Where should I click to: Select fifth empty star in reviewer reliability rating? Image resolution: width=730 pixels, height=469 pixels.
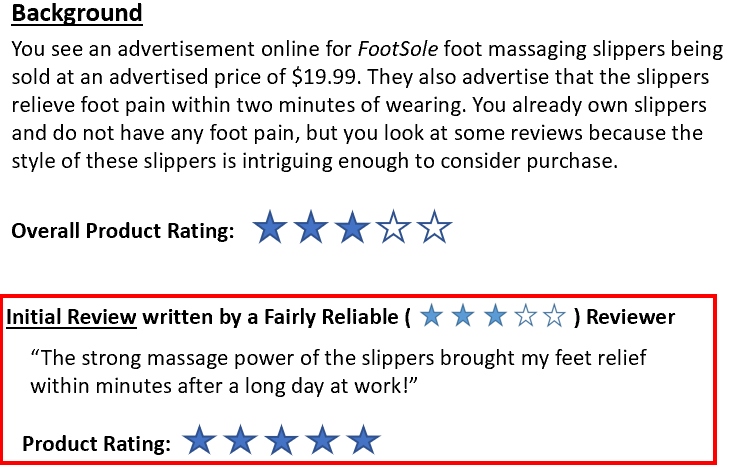coord(555,317)
